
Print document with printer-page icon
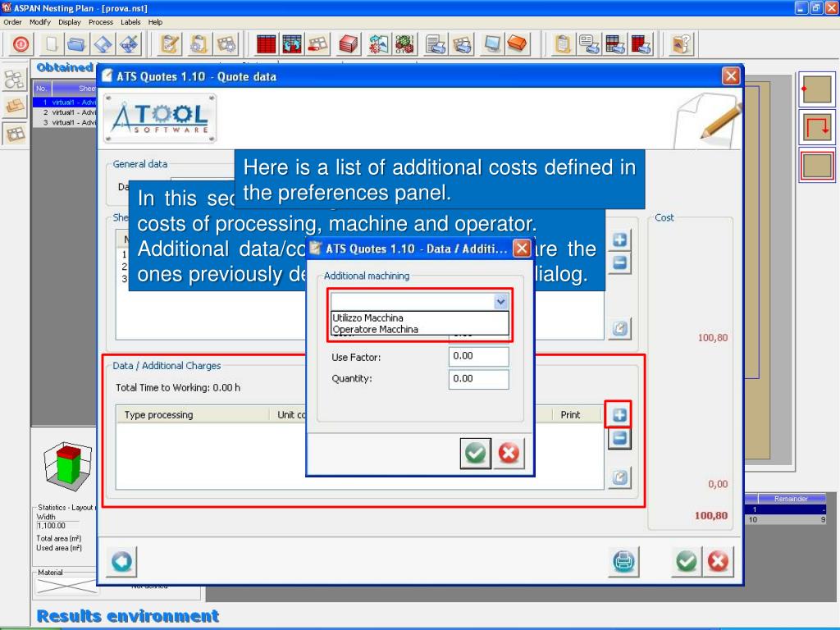(x=436, y=44)
